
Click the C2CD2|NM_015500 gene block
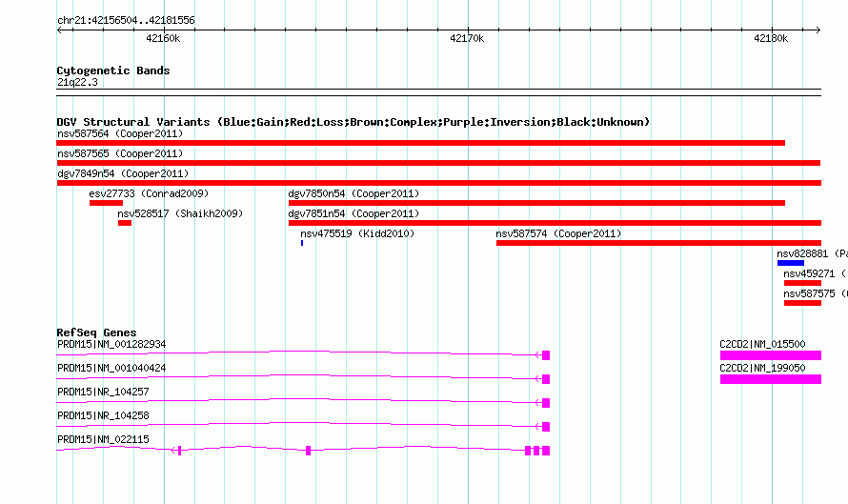(771, 355)
